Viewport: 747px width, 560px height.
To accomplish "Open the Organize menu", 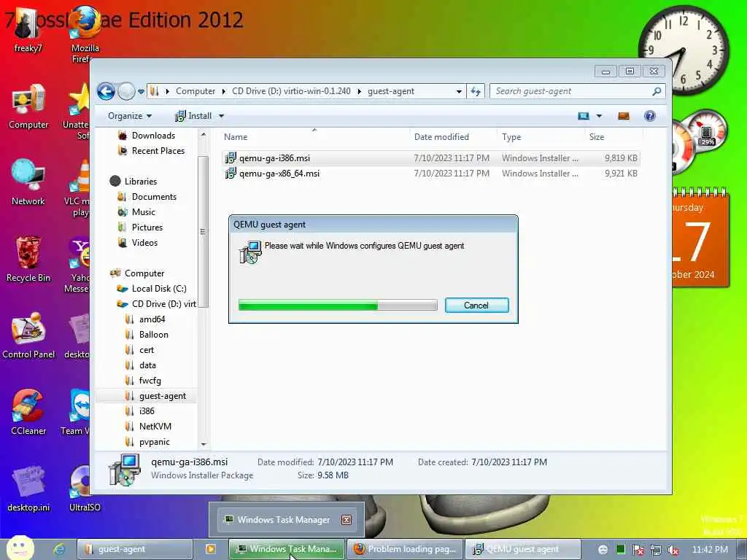I will coord(130,116).
